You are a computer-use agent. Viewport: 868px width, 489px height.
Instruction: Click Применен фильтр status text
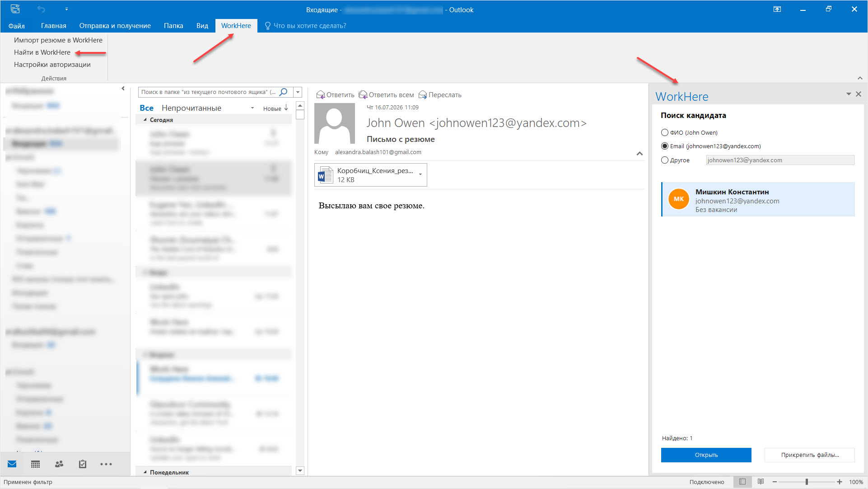(x=28, y=482)
